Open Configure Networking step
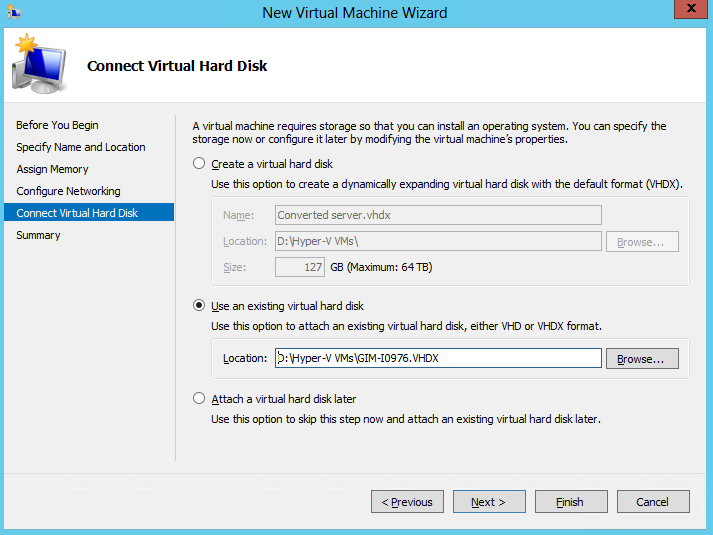Image resolution: width=713 pixels, height=535 pixels. pyautogui.click(x=68, y=191)
